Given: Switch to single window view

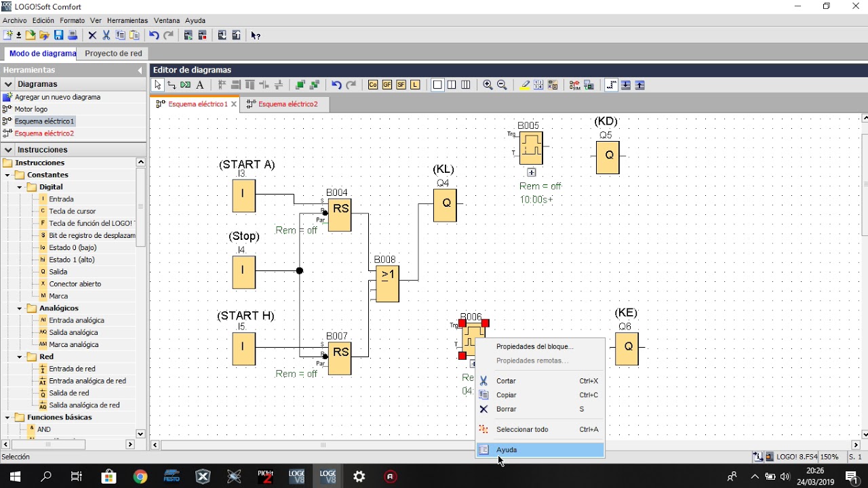Looking at the screenshot, I should point(437,85).
